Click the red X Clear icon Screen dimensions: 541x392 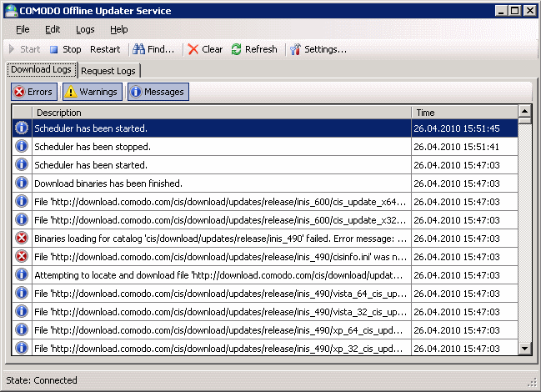(193, 49)
